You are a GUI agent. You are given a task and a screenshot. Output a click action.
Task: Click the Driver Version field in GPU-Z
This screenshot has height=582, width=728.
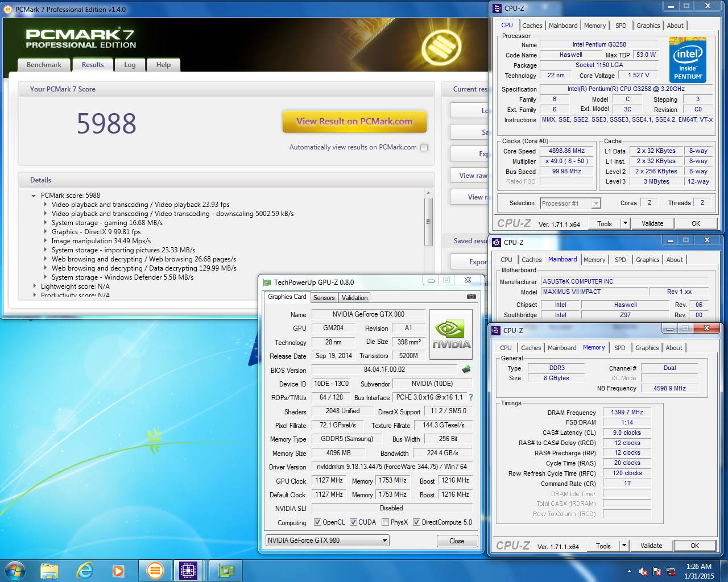pos(392,467)
